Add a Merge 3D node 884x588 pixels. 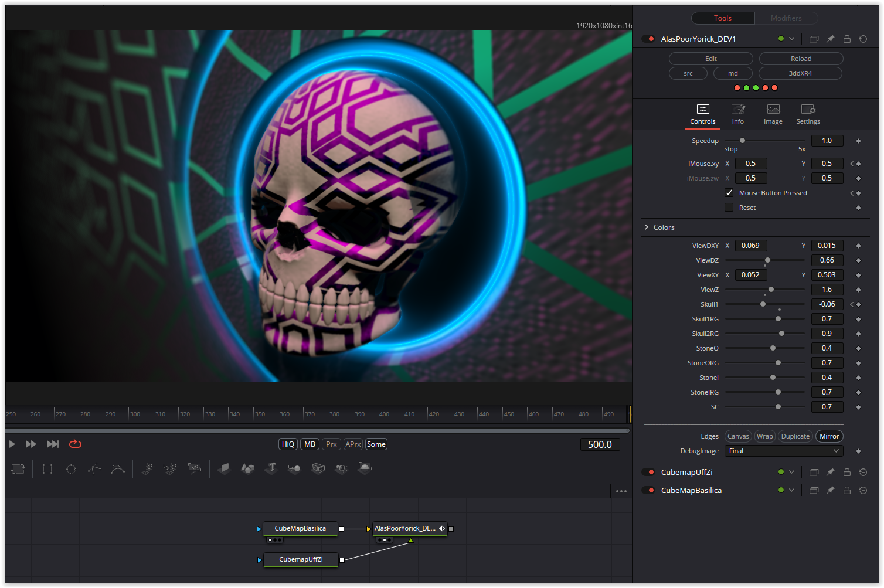(294, 468)
